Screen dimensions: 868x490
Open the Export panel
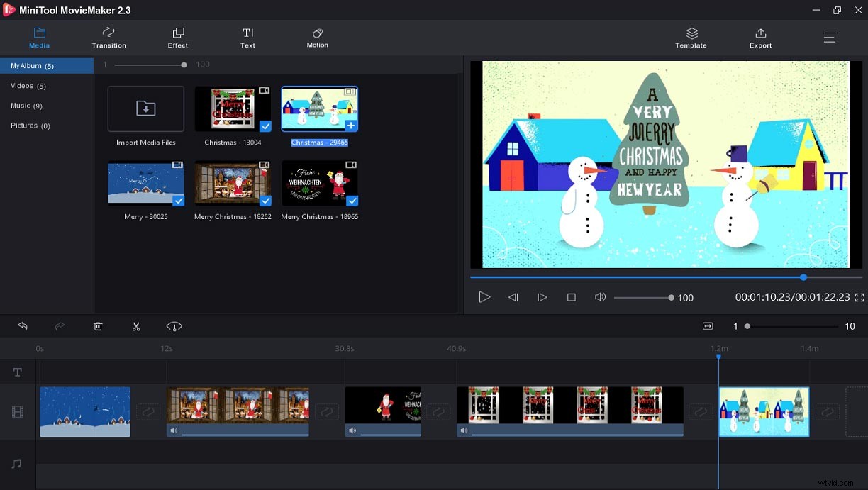pyautogui.click(x=759, y=38)
